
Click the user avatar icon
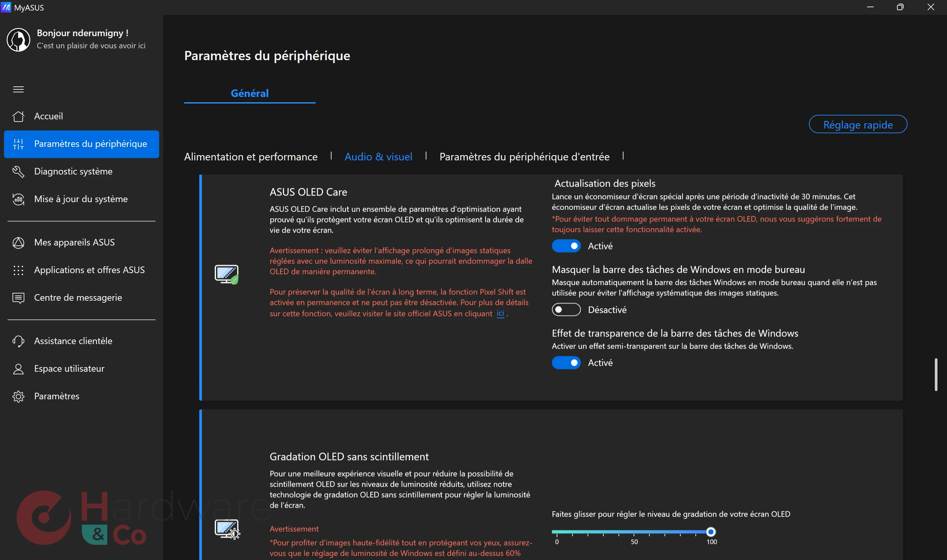pos(18,40)
